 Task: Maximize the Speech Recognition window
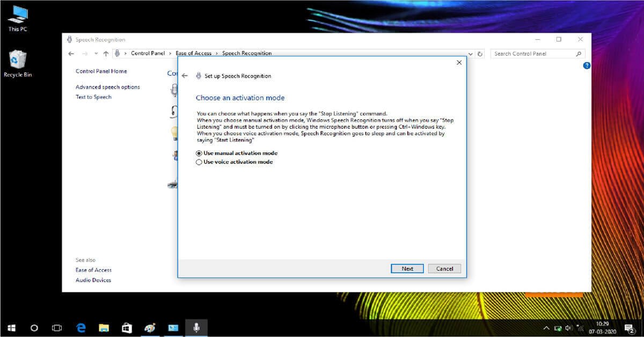tap(559, 39)
